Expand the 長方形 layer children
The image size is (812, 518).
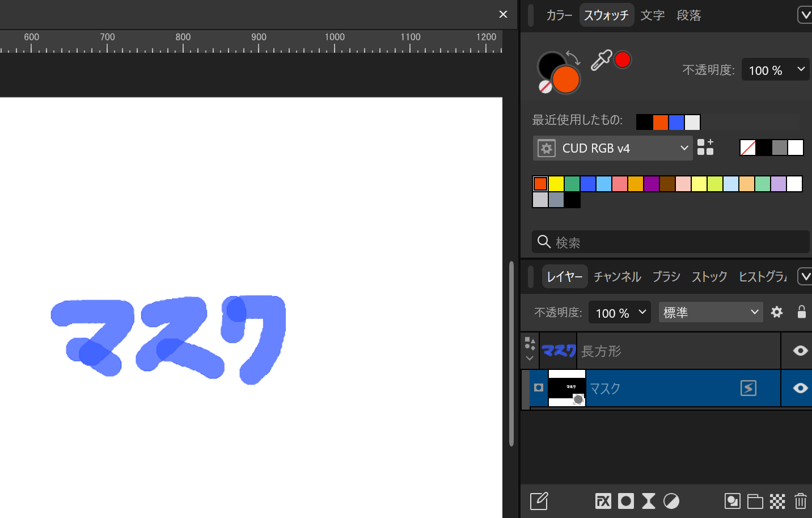[530, 357]
